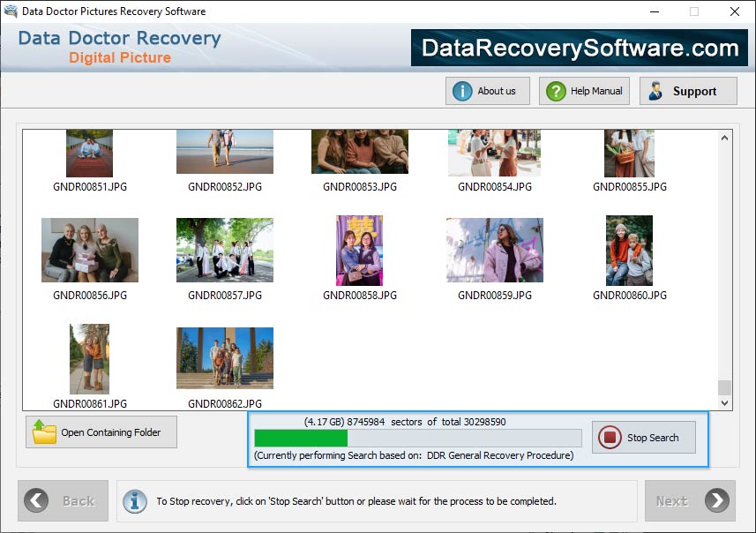Click the Data Doctor icon in the title bar
This screenshot has width=756, height=533.
click(x=11, y=11)
